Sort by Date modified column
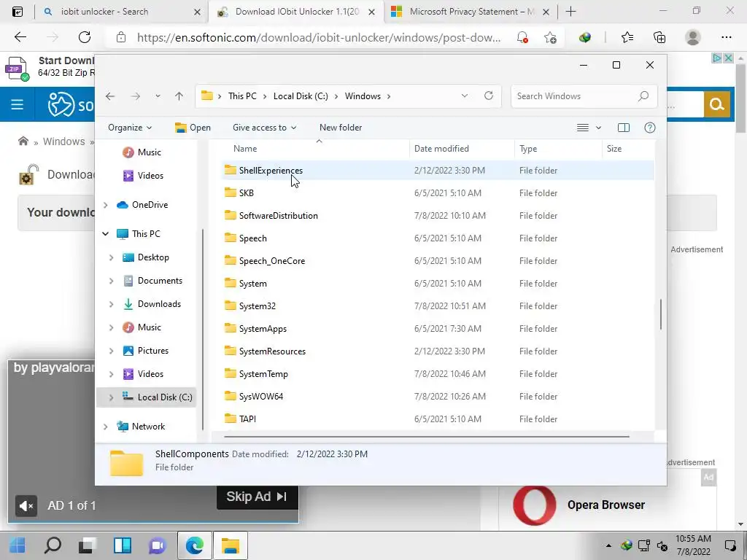The width and height of the screenshot is (747, 560). coord(441,149)
